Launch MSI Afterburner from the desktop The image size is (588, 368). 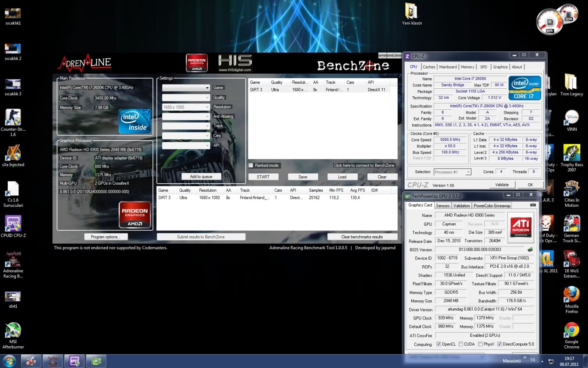(x=13, y=335)
